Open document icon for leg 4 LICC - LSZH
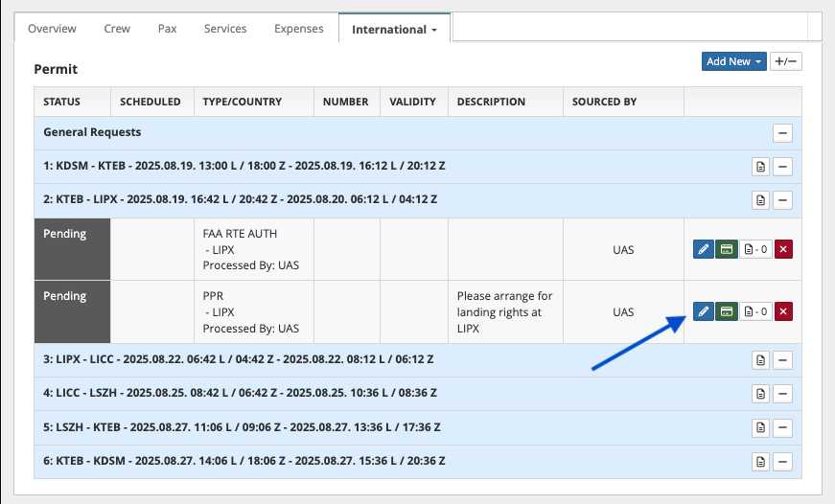The image size is (835, 504). tap(760, 394)
